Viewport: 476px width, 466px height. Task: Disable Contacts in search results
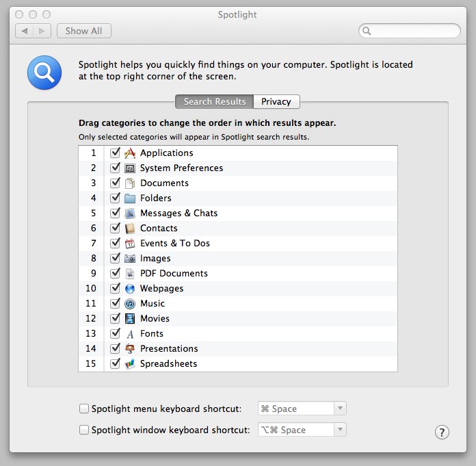pyautogui.click(x=115, y=228)
